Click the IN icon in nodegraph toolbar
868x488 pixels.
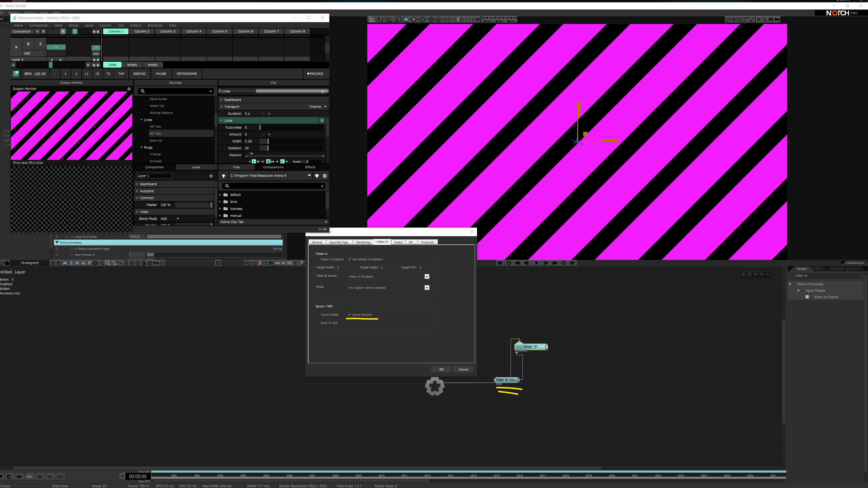(126, 263)
